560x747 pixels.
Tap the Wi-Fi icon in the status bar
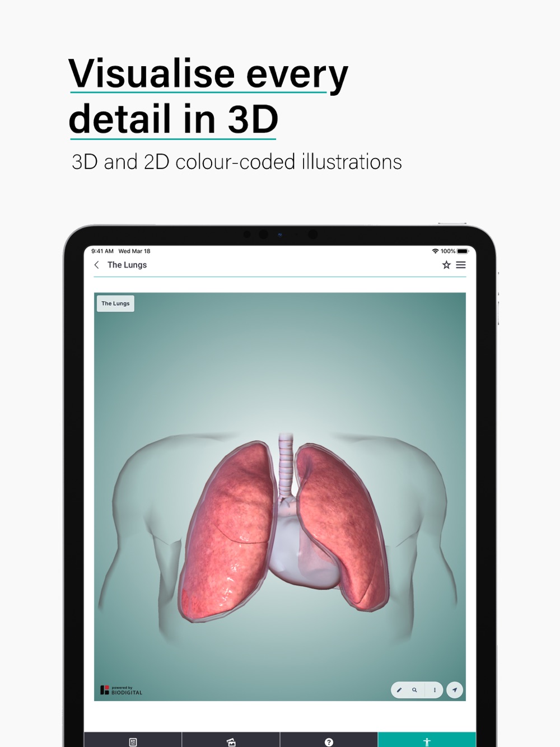(435, 251)
